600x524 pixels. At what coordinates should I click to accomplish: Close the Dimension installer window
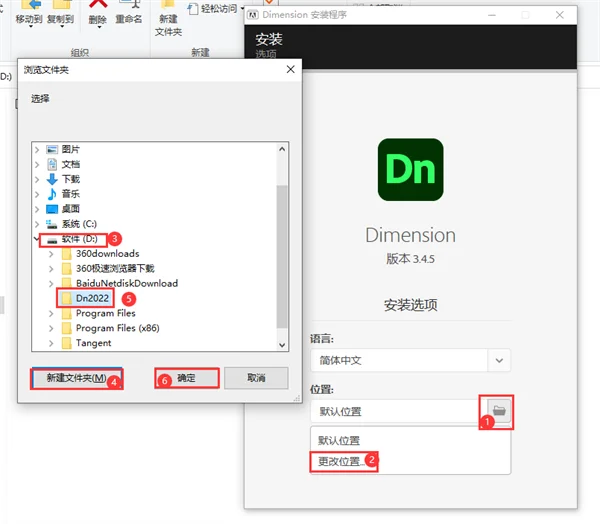[559, 15]
